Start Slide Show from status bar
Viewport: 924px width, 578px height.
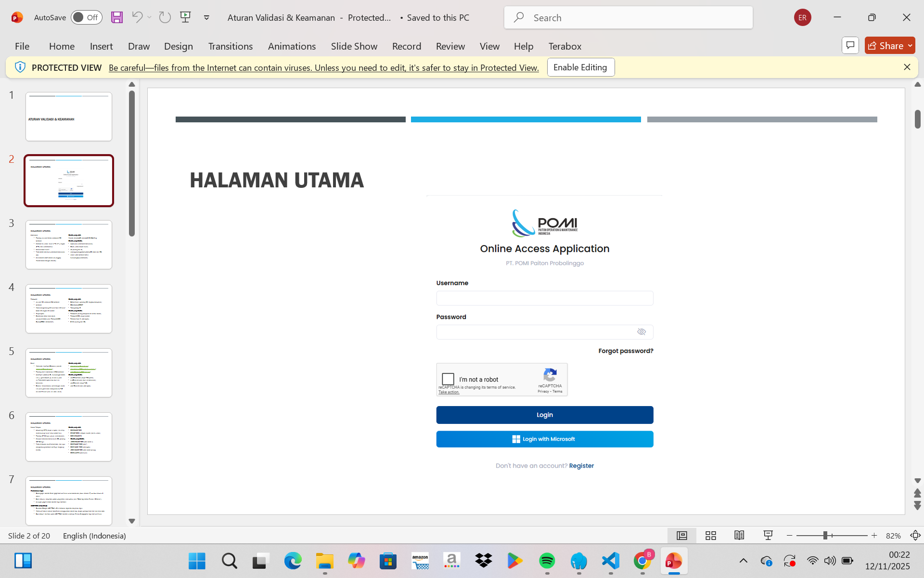click(x=768, y=536)
